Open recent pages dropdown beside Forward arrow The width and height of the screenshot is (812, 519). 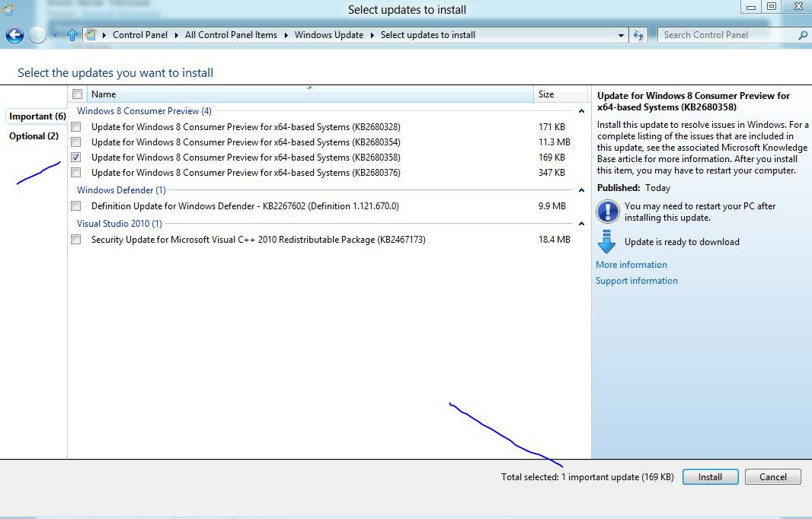[56, 35]
